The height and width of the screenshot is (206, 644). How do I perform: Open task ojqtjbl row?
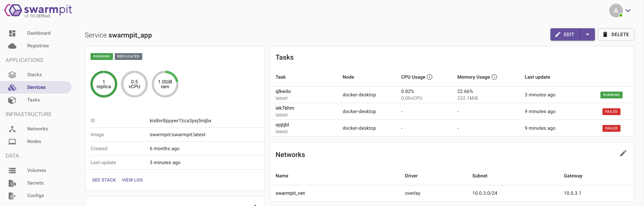pos(452,128)
